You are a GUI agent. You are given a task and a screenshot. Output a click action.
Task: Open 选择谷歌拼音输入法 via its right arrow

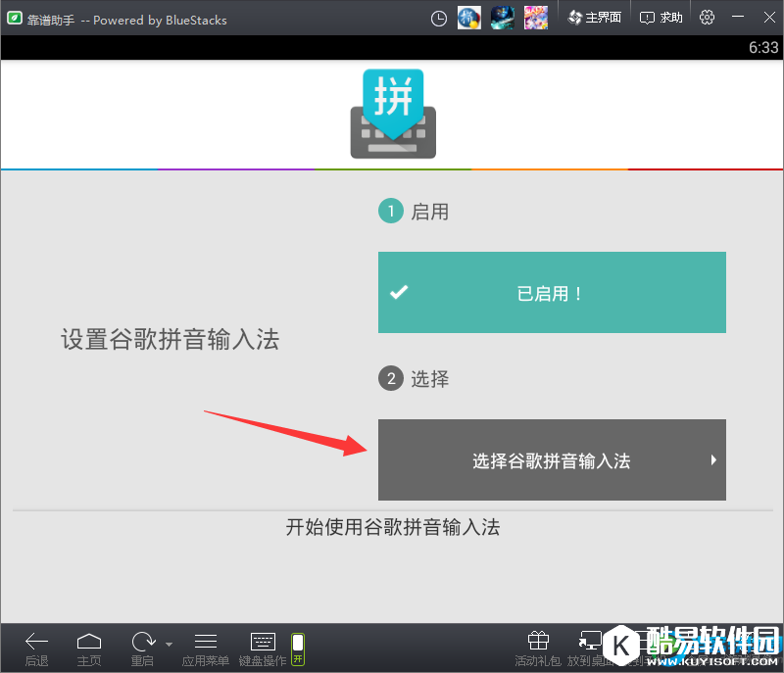[x=713, y=459]
